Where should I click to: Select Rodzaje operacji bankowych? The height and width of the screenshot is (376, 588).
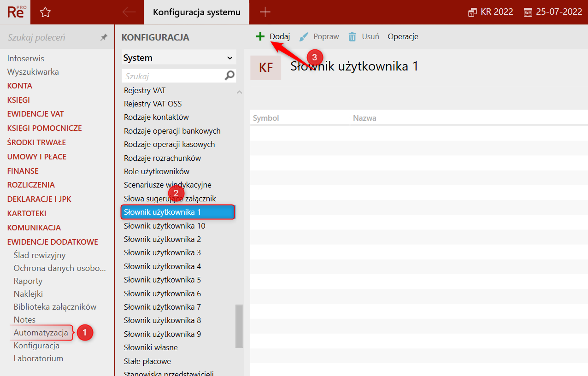(x=172, y=131)
